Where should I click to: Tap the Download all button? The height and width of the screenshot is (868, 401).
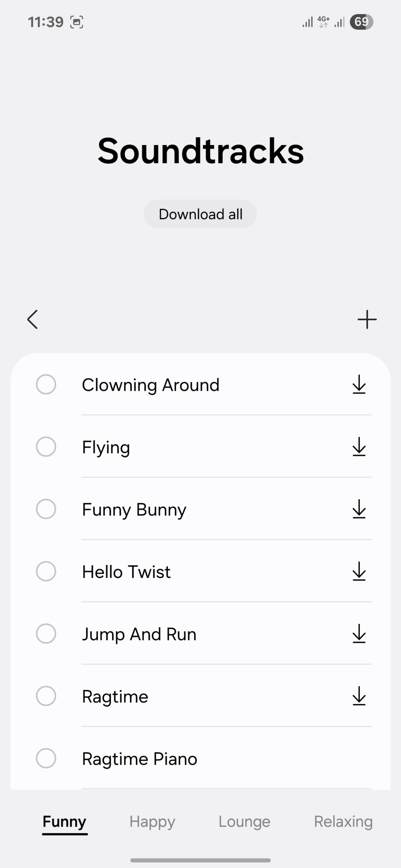pos(200,214)
